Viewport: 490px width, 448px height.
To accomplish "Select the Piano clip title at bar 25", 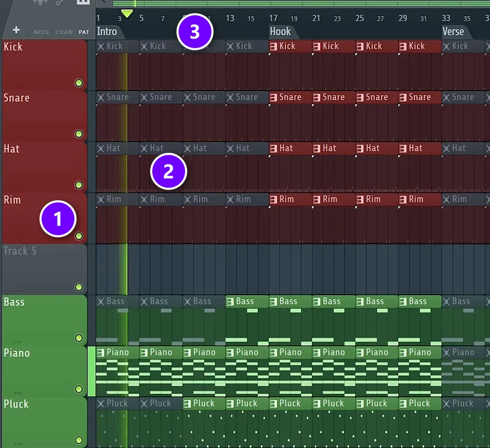I will point(377,352).
